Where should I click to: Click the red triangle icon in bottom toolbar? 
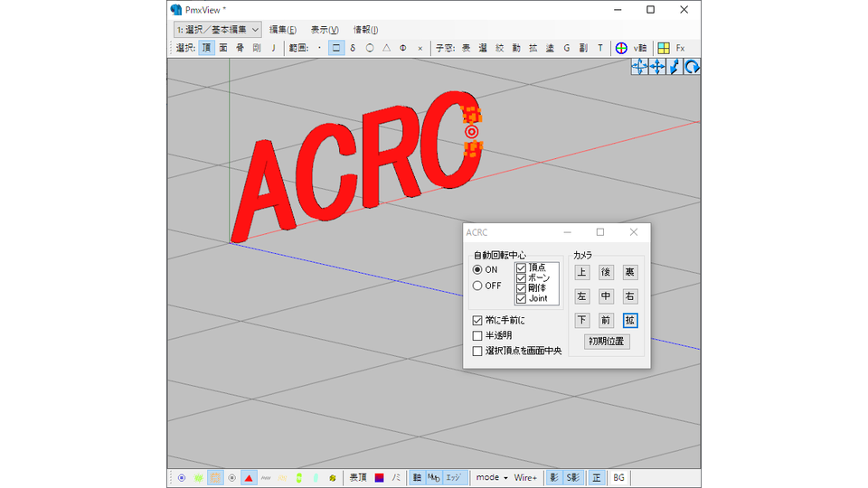[249, 477]
